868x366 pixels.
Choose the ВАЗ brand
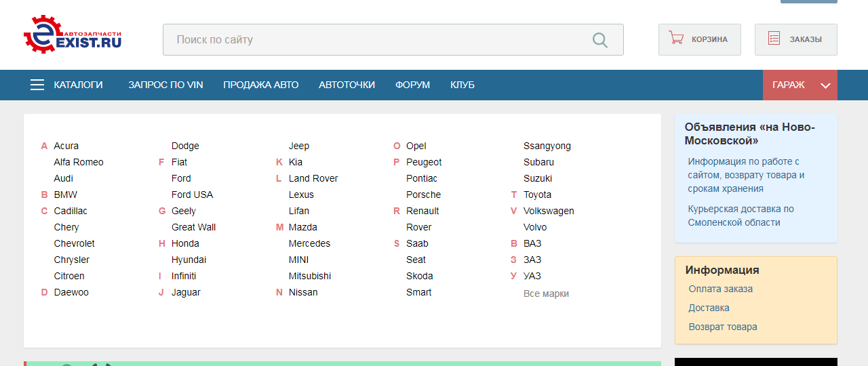(532, 243)
